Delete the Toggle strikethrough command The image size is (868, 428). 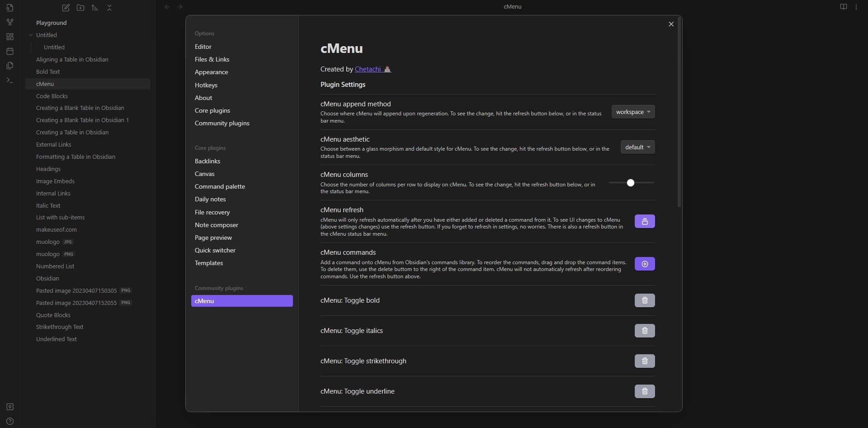point(645,361)
